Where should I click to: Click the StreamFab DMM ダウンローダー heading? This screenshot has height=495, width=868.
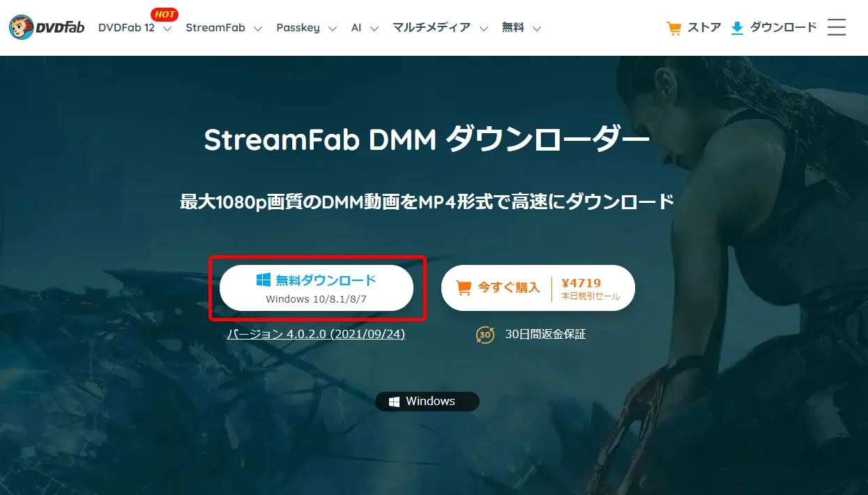[427, 140]
